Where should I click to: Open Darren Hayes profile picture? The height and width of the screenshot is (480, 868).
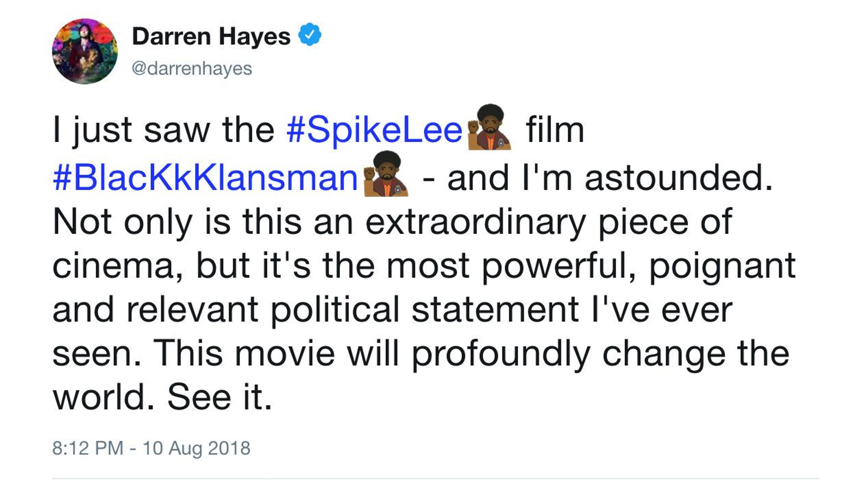click(x=85, y=51)
